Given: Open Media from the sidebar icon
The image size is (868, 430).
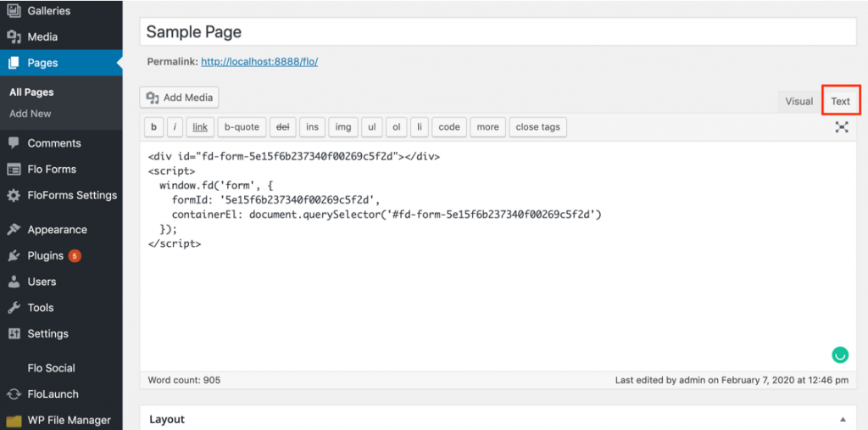Looking at the screenshot, I should tap(14, 36).
